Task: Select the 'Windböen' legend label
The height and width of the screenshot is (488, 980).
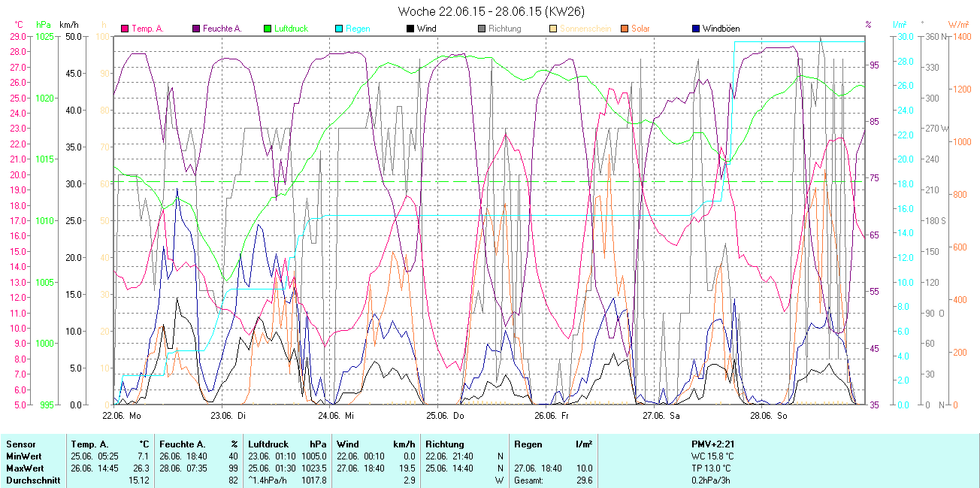Action: (721, 29)
